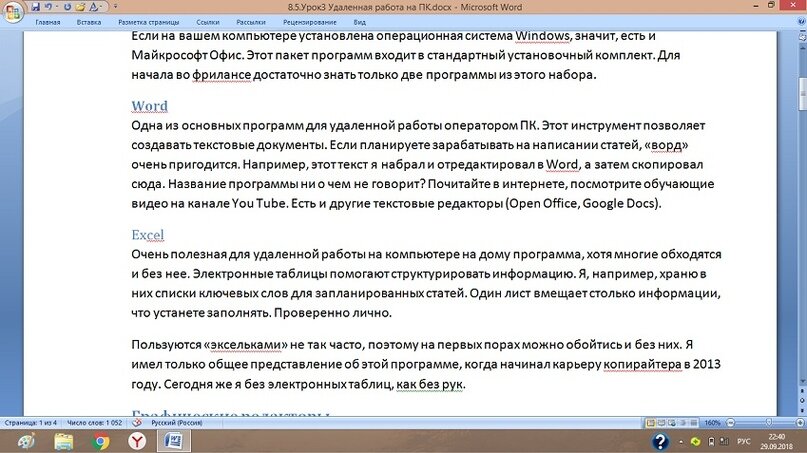Open a file with the folder icon
807x453 pixels.
80,7
